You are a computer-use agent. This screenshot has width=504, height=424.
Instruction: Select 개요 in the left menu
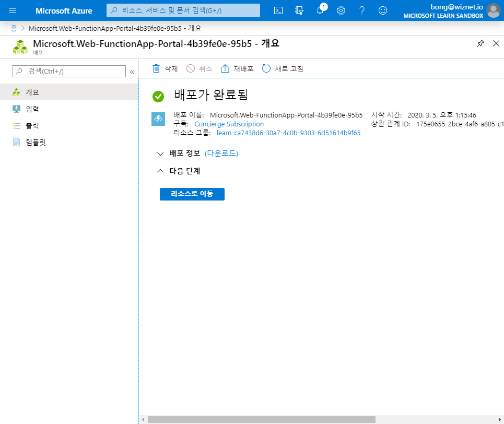point(69,92)
